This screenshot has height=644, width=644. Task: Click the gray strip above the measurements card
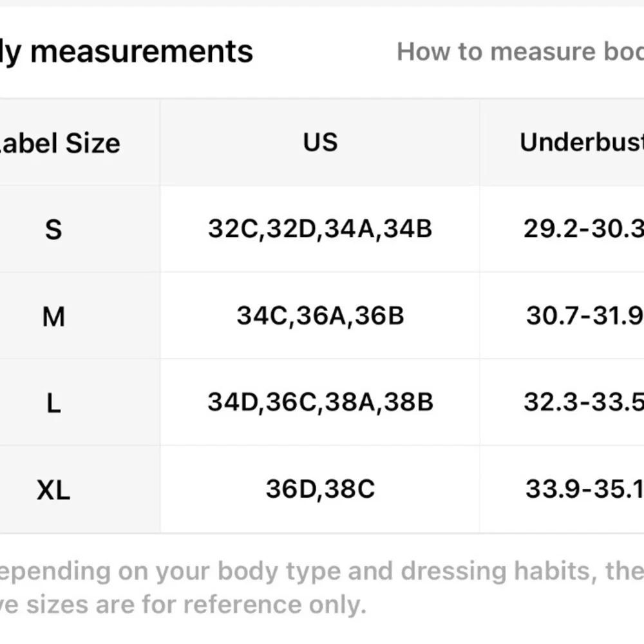click(322, 3)
